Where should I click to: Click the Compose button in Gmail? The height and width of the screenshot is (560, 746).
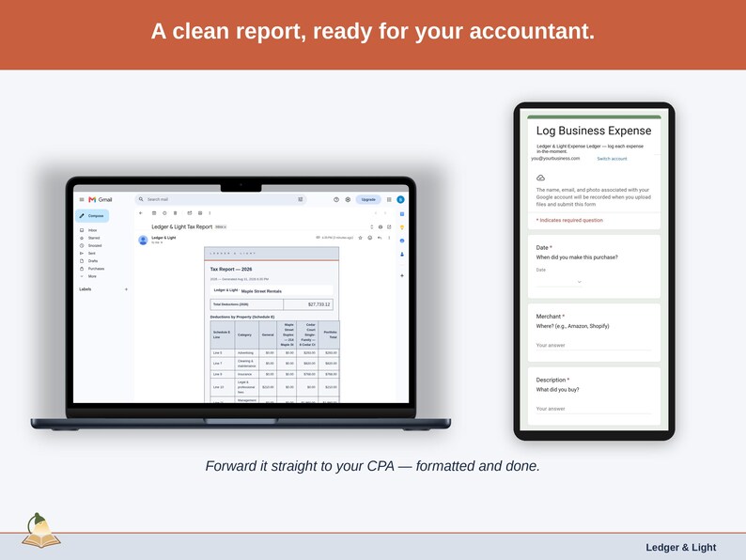click(92, 216)
